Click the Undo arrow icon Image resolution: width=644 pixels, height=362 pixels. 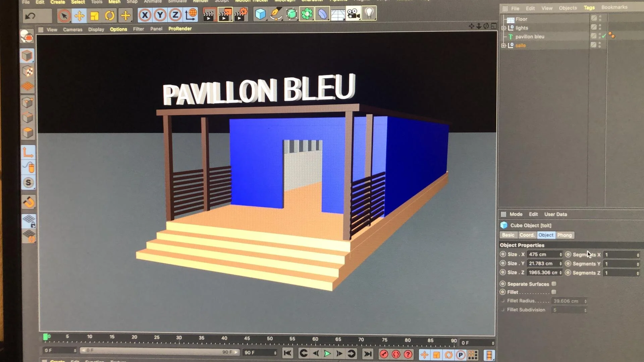coord(31,16)
